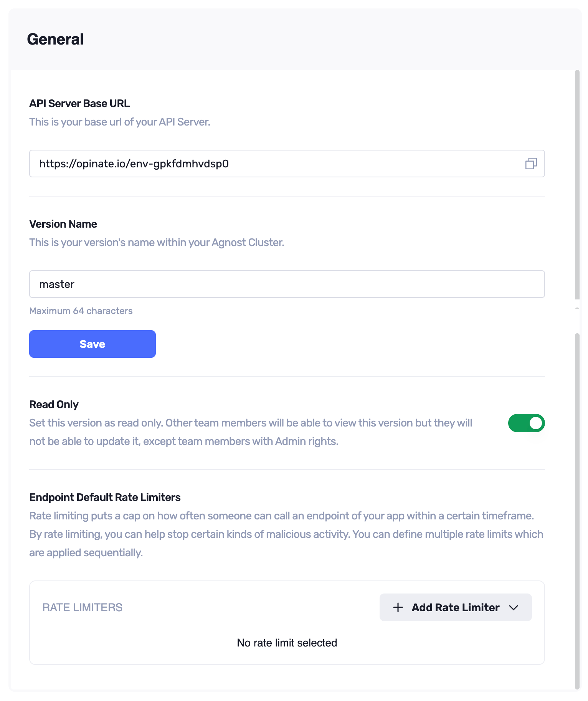Click the RATE LIMITERS panel label
588x701 pixels.
point(82,607)
